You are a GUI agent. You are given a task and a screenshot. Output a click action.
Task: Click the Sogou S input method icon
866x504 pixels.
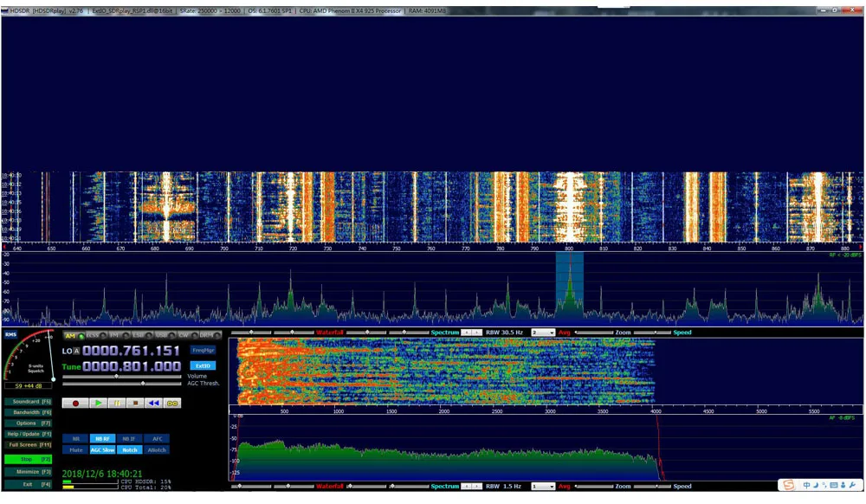click(x=788, y=485)
